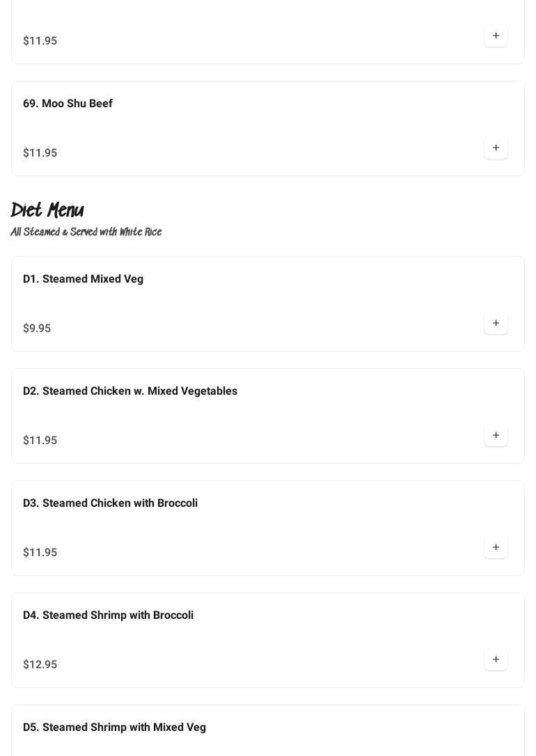View D3. Steamed Chicken with Broccoli details
The image size is (536, 756).
click(x=110, y=503)
